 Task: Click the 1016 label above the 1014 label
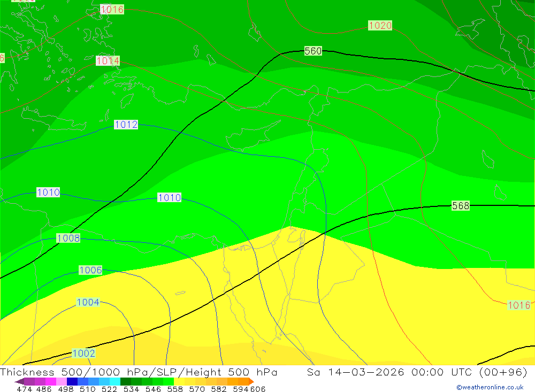tap(112, 10)
